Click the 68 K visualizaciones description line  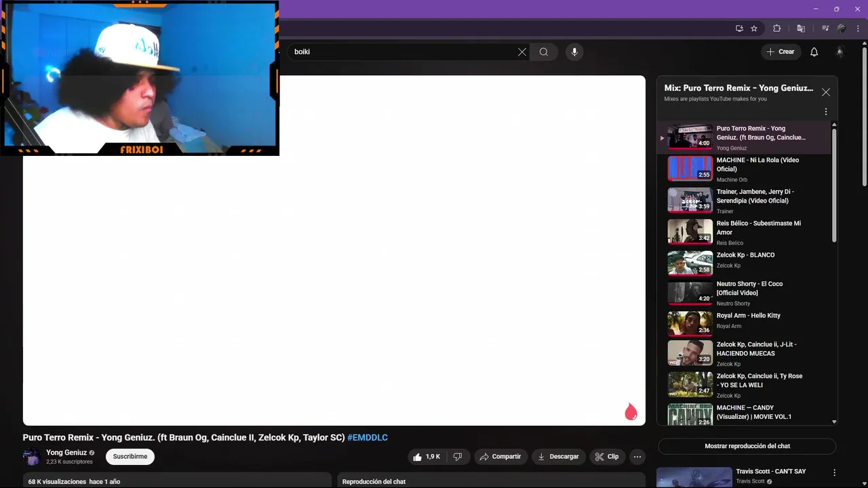tap(74, 482)
